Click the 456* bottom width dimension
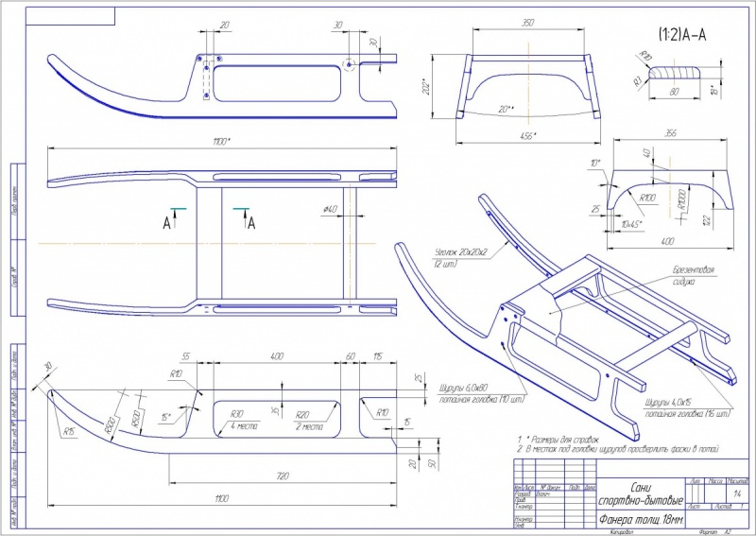 click(x=528, y=136)
